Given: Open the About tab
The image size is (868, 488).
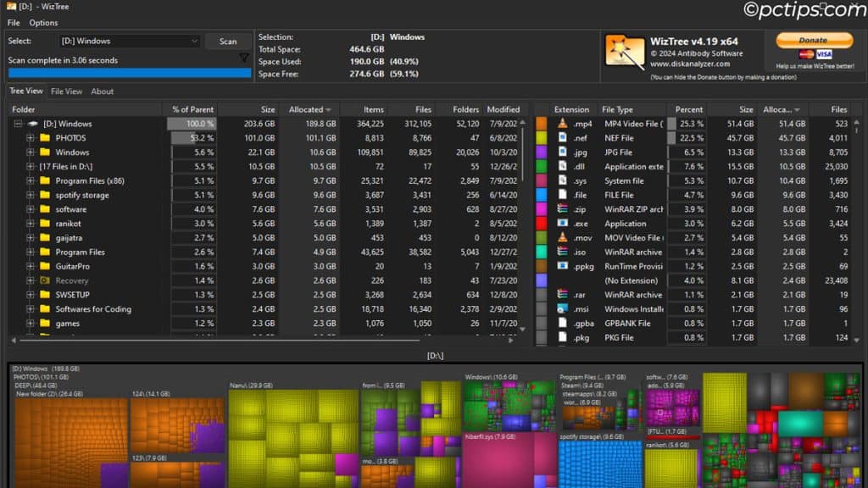Looking at the screenshot, I should tap(102, 91).
